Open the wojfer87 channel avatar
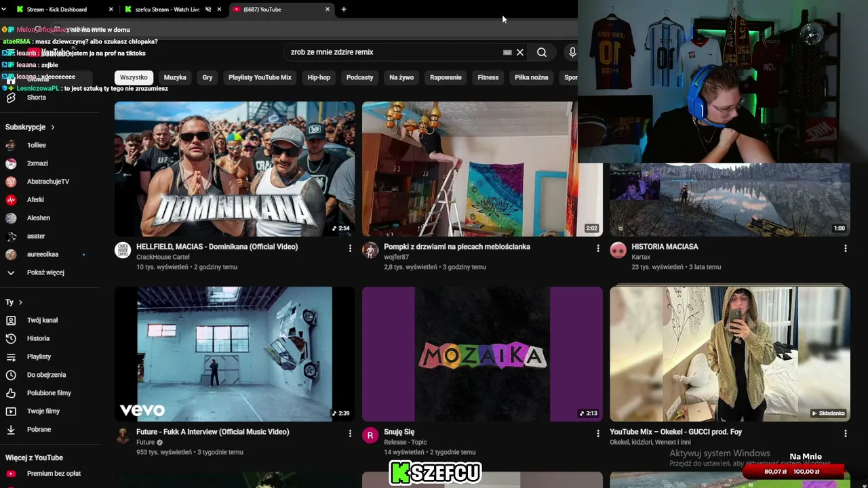868x488 pixels. 370,250
